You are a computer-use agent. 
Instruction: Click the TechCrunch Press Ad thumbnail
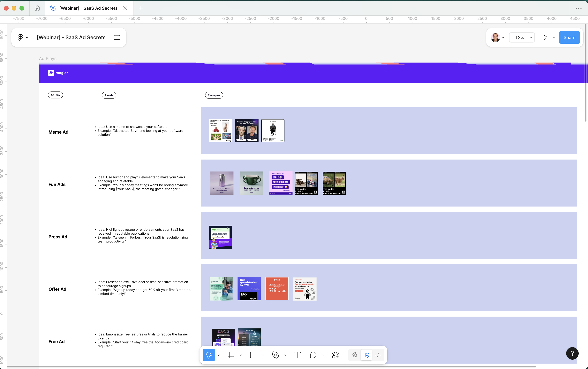(220, 237)
